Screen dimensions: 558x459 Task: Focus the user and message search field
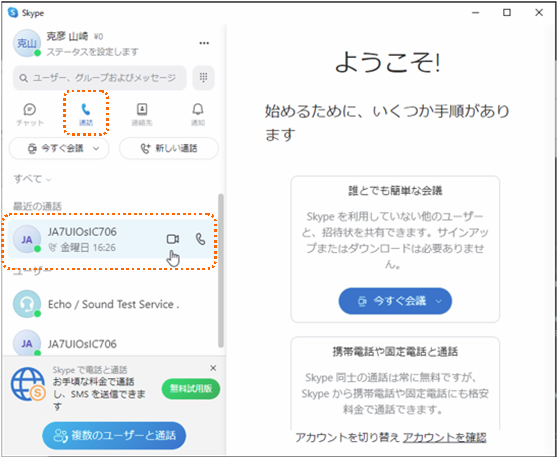[100, 78]
